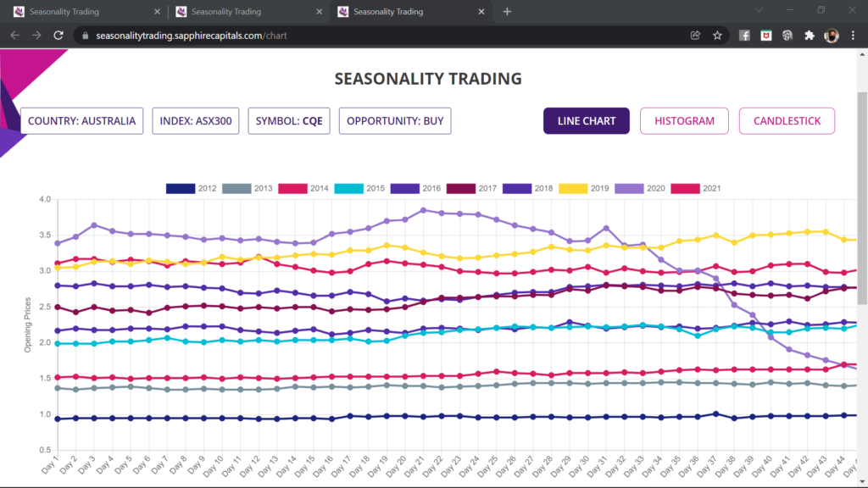This screenshot has width=868, height=488.
Task: Switch to the CANDLESTICK chart view
Action: pyautogui.click(x=787, y=121)
